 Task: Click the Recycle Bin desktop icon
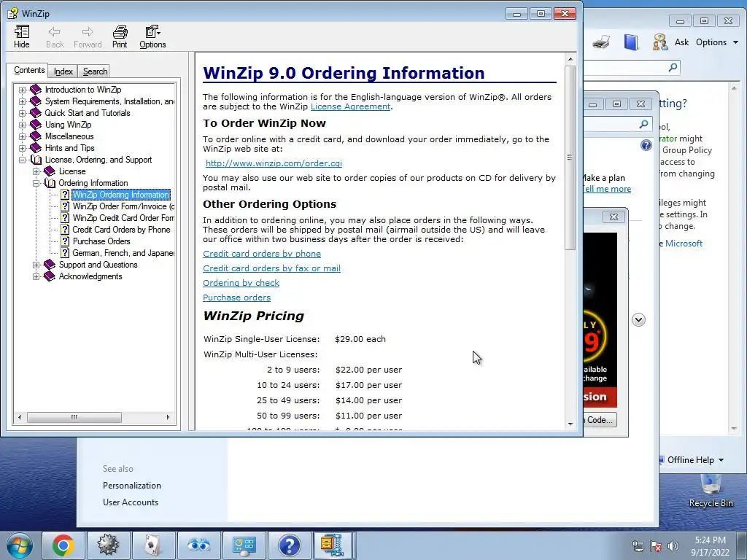tap(711, 491)
